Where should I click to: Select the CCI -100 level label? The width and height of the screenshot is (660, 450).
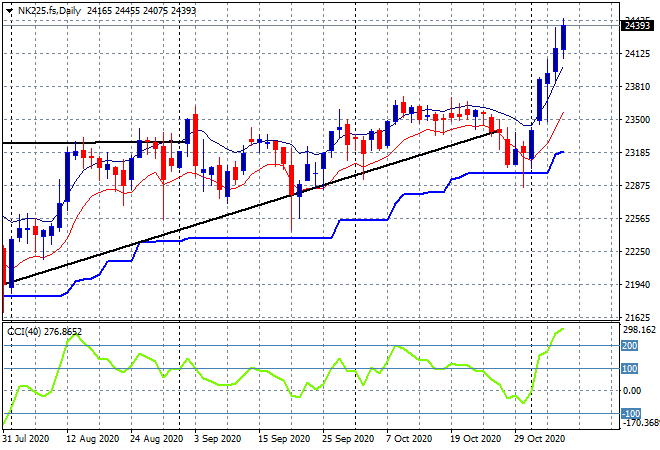pyautogui.click(x=631, y=413)
